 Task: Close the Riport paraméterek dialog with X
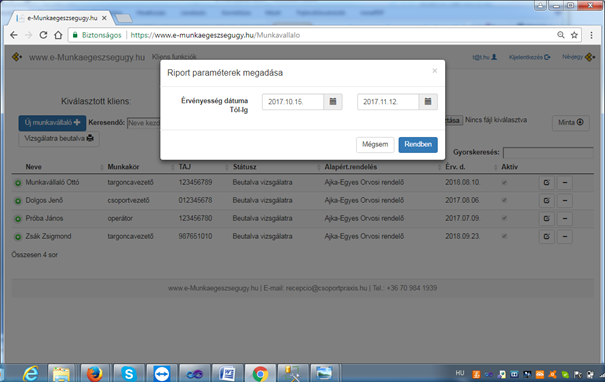point(434,71)
